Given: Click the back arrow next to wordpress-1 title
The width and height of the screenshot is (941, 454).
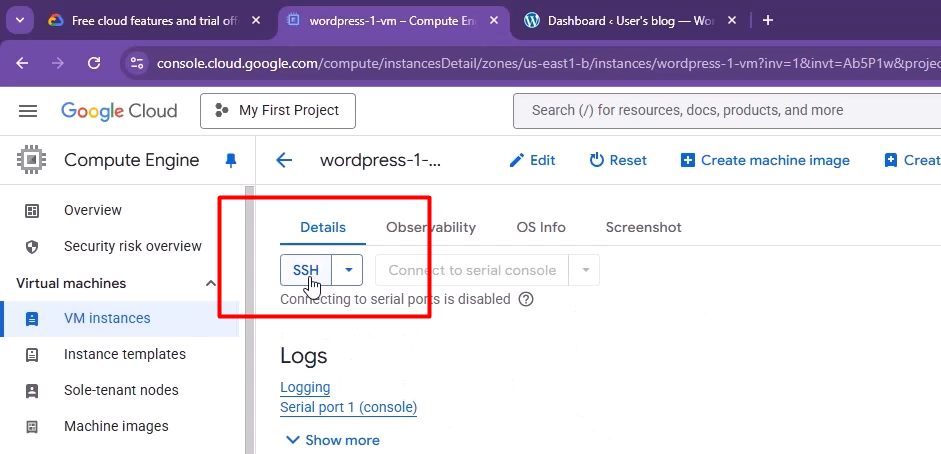Looking at the screenshot, I should tap(284, 160).
